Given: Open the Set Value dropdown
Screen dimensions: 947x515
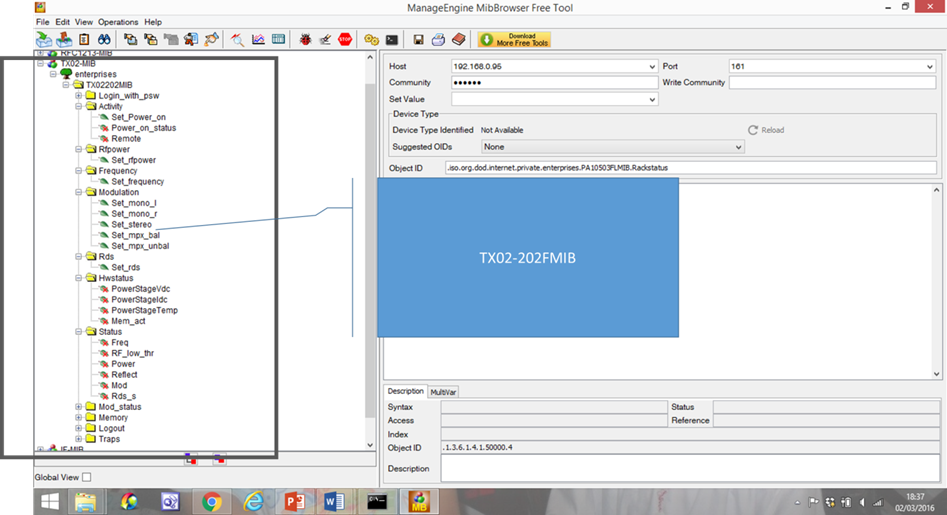Looking at the screenshot, I should pyautogui.click(x=652, y=100).
